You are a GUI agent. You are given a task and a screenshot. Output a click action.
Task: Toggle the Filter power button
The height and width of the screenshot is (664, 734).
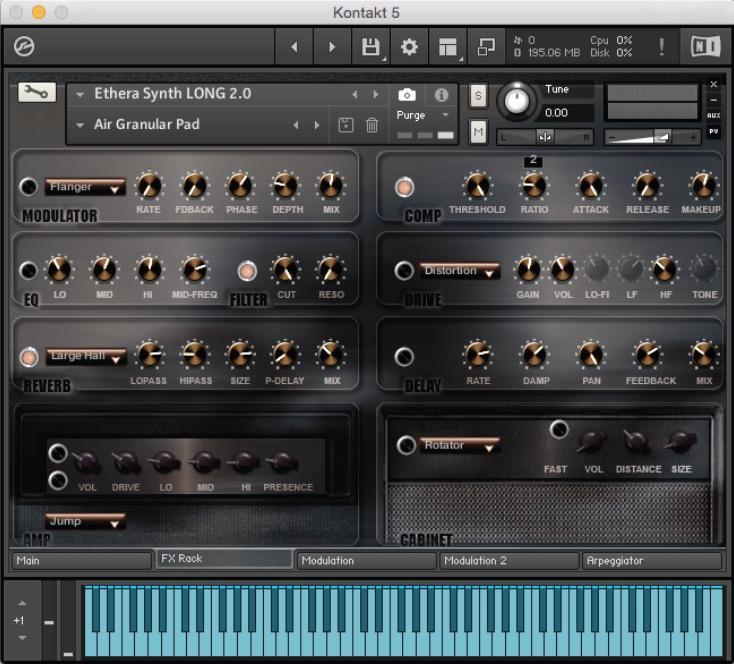point(247,271)
